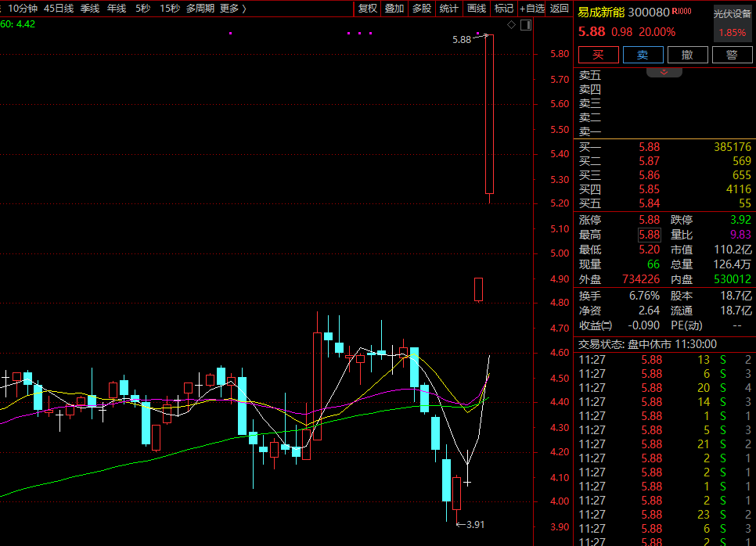
Task: Click the 收益(二) value -0.090
Action: pyautogui.click(x=643, y=325)
